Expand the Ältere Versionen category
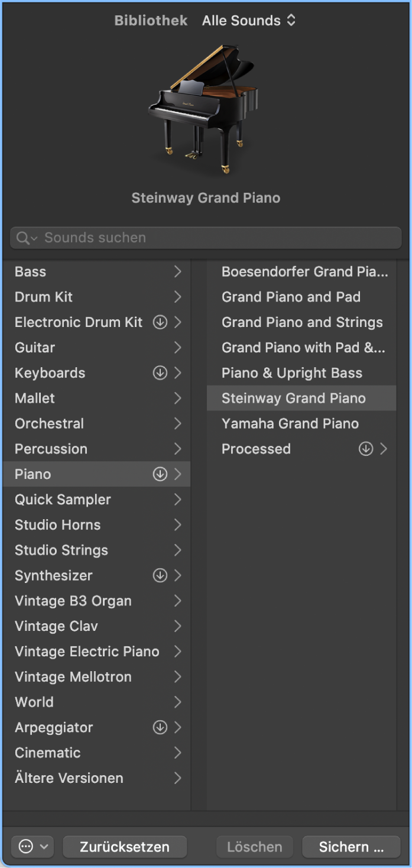This screenshot has height=868, width=412. click(x=96, y=778)
